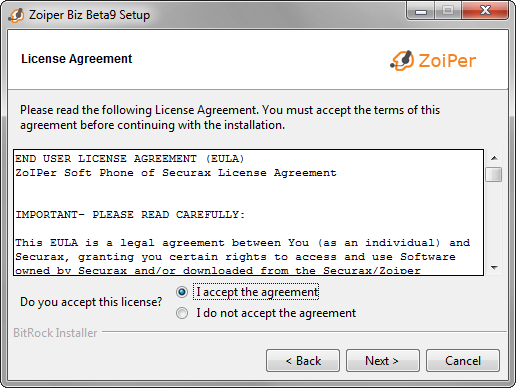Click the license scrollbar down arrow
The image size is (516, 388).
click(x=494, y=268)
